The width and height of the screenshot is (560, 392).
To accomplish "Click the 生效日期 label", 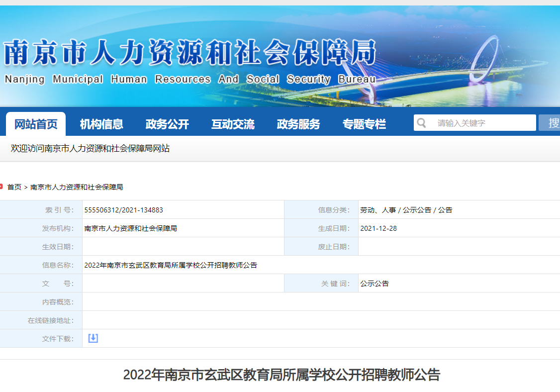I will (x=58, y=247).
